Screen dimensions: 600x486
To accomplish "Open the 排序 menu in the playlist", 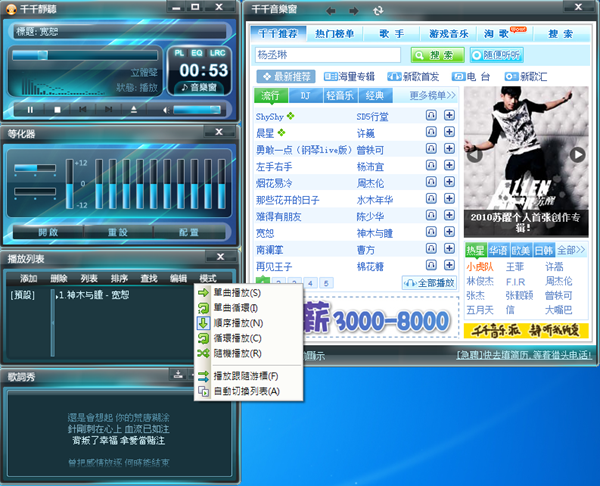I will click(x=119, y=278).
